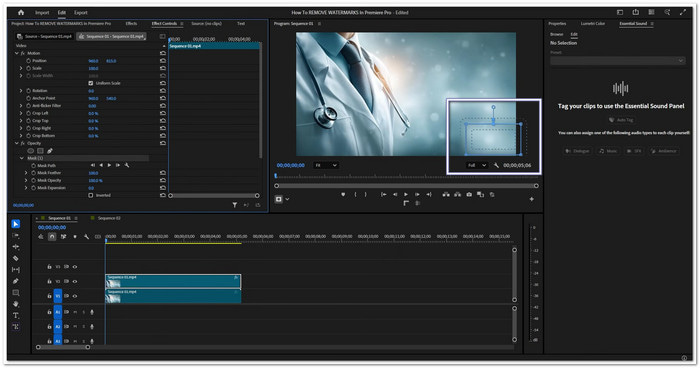The image size is (700, 368).
Task: Open the Essential Sound Preset dropdown
Action: (x=618, y=61)
